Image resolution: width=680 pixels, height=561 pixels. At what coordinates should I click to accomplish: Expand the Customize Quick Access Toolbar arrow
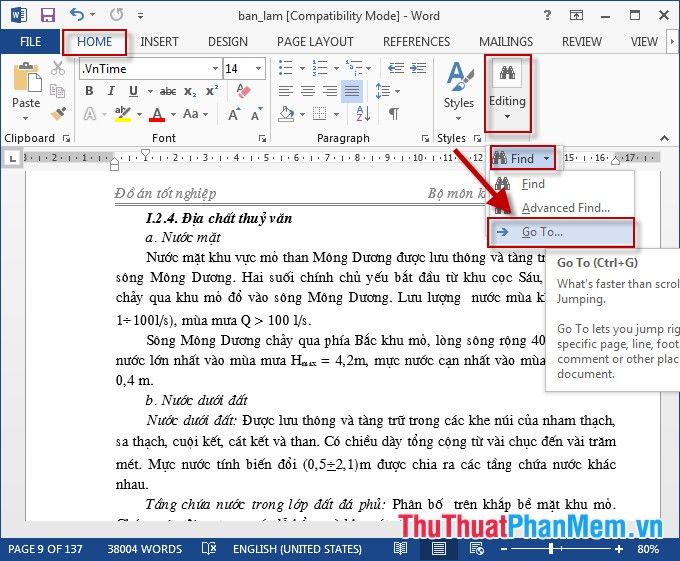point(140,16)
